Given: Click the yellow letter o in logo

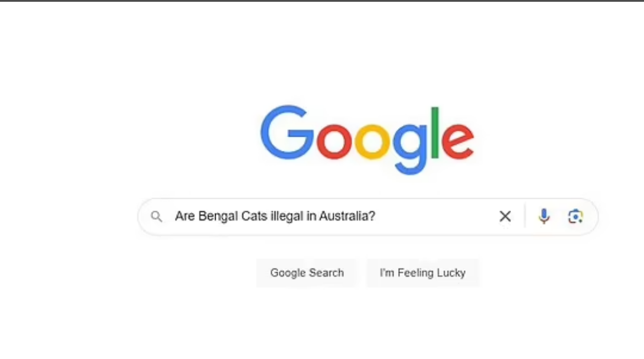Looking at the screenshot, I should 372,141.
